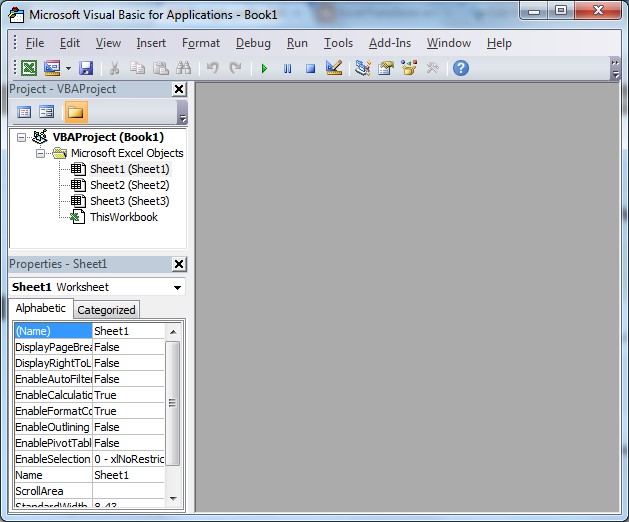Collapse the Microsoft Excel Objects folder

(x=41, y=153)
